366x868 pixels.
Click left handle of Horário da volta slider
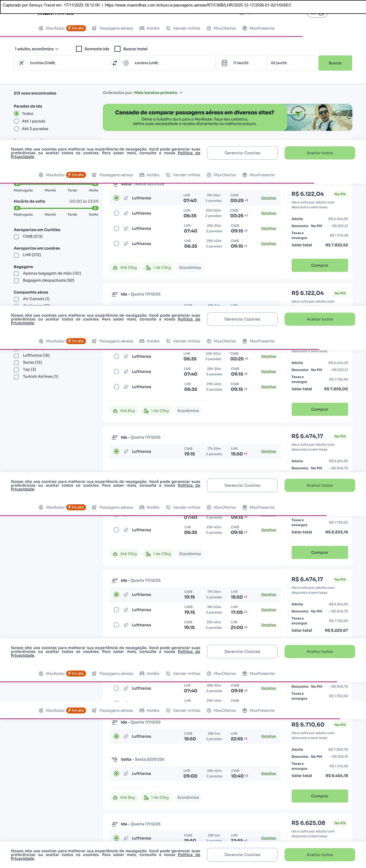tap(17, 208)
